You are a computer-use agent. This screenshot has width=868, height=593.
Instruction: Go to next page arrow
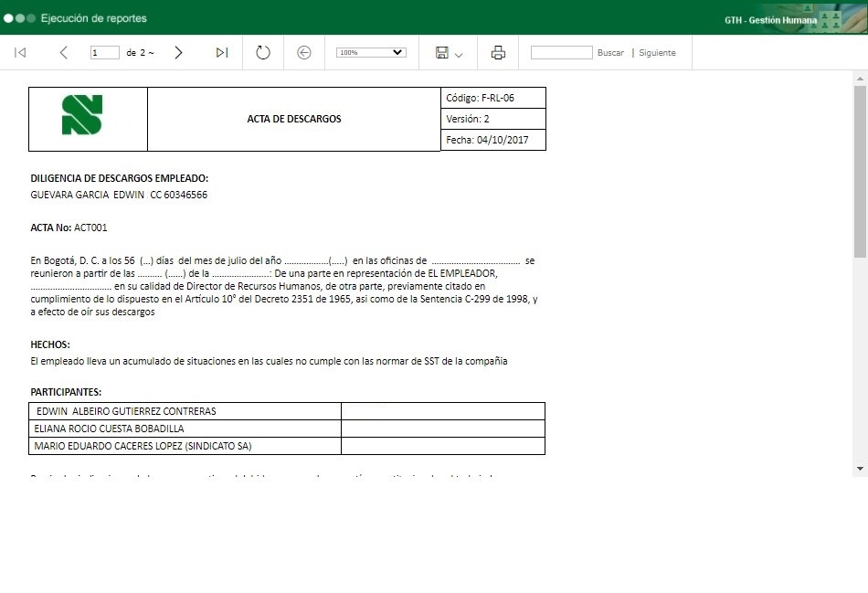[178, 53]
